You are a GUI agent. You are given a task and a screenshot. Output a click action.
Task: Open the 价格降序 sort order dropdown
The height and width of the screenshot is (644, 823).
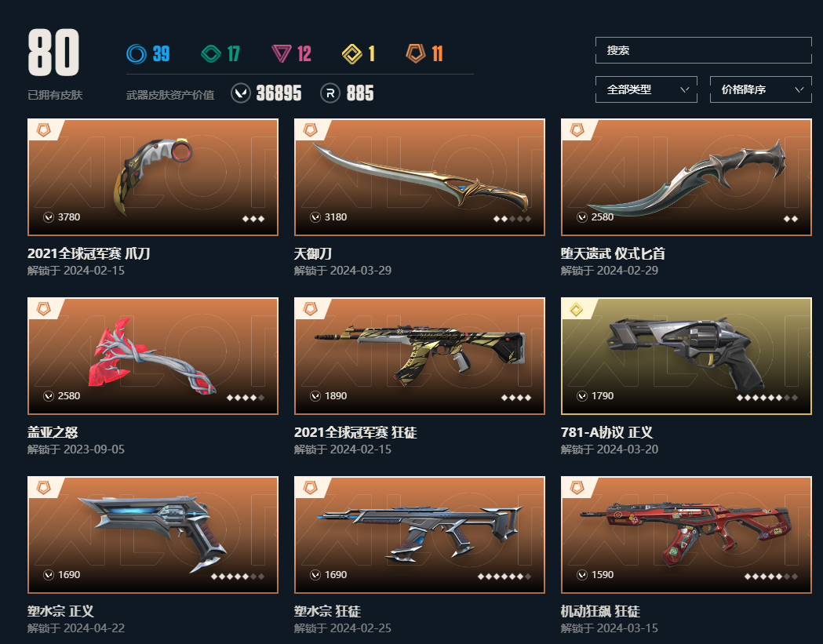[760, 89]
